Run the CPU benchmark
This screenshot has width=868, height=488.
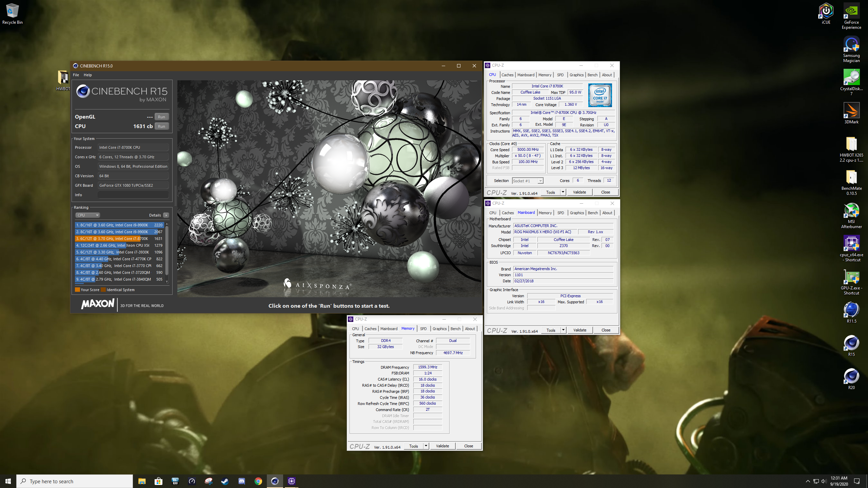pos(161,126)
